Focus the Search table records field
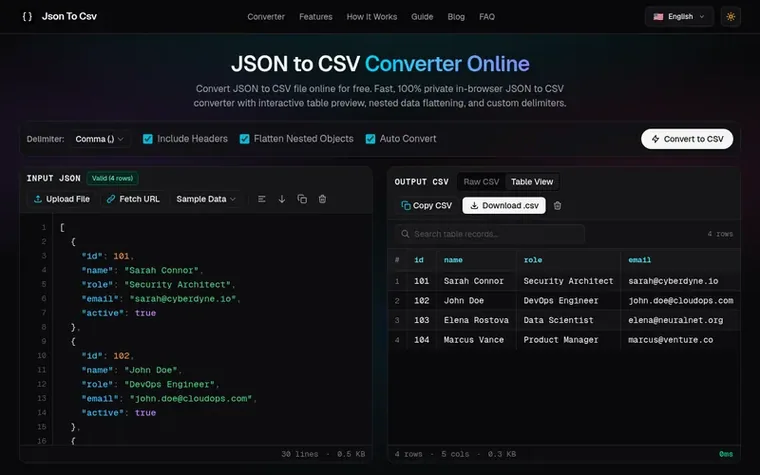The image size is (760, 475). click(x=490, y=234)
